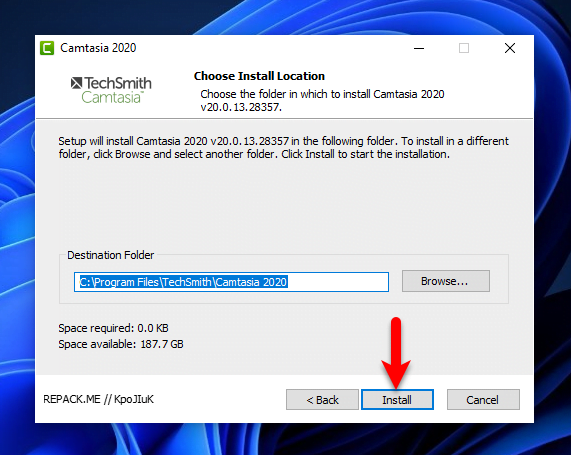
Task: Cancel the Camtasia setup
Action: tap(483, 400)
